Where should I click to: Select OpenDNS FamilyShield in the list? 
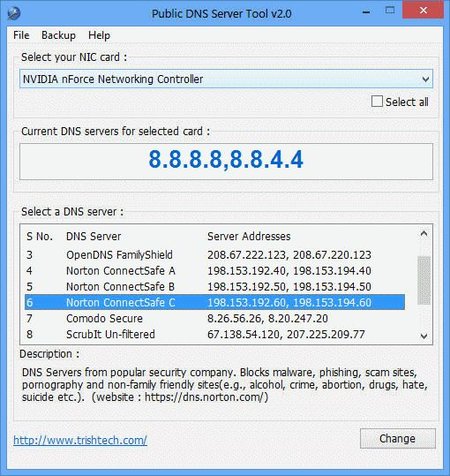[215, 255]
